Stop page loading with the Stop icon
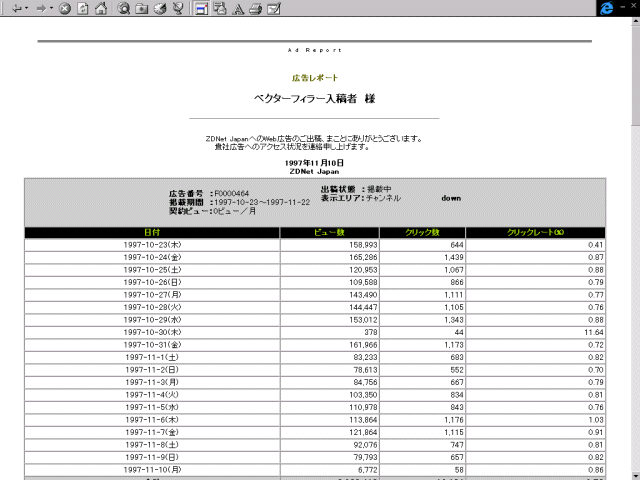Screen dimensions: 640x480 [x=64, y=9]
